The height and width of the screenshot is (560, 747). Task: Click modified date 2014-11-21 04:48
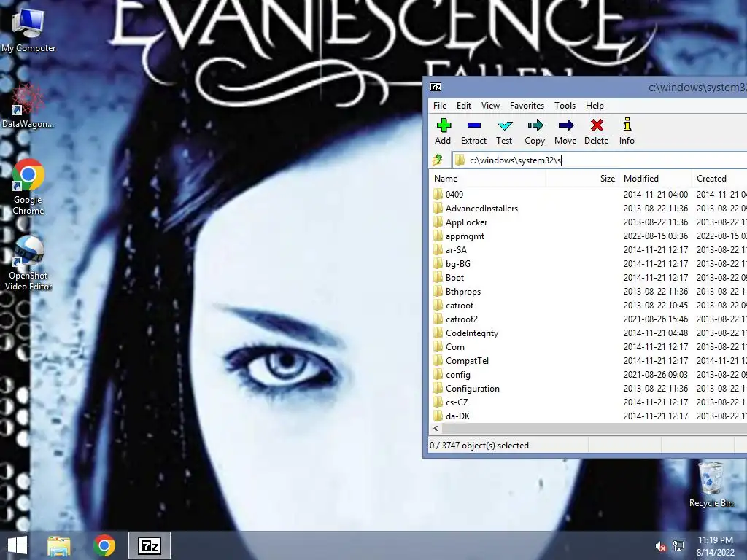656,332
